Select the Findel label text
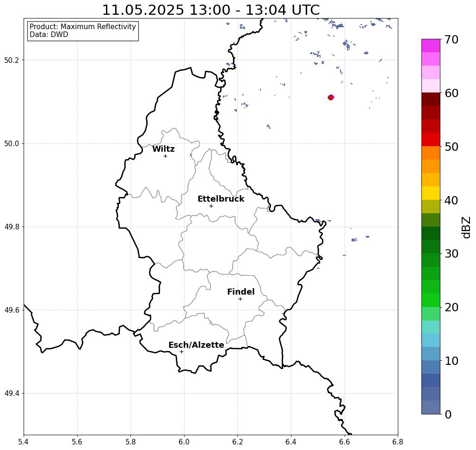Image resolution: width=476 pixels, height=450 pixels. [241, 292]
